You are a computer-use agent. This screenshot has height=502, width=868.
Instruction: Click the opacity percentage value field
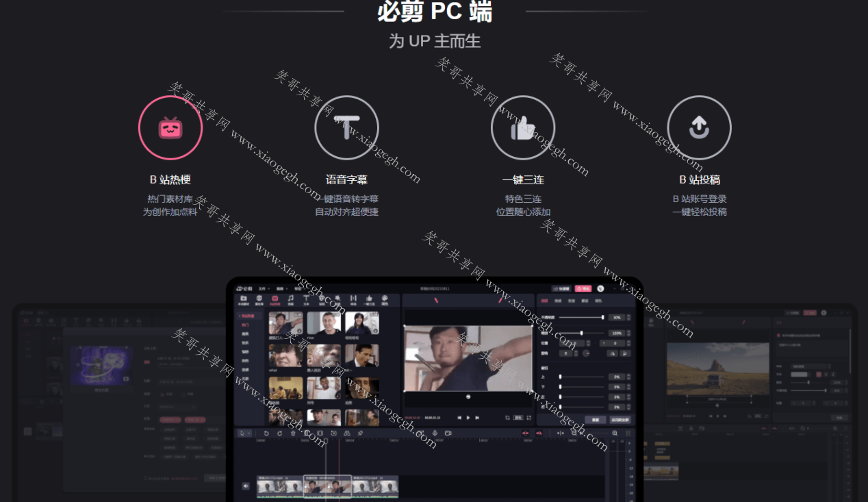pyautogui.click(x=617, y=318)
